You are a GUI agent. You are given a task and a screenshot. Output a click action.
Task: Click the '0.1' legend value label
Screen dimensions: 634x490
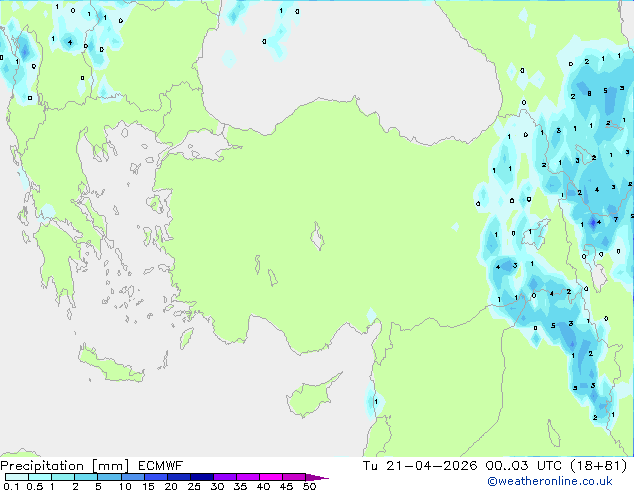click(11, 486)
